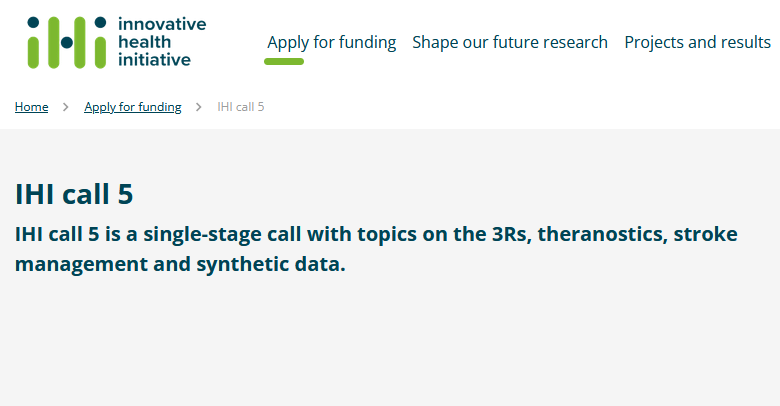Click the IHI green bars logo mark

[x=67, y=42]
